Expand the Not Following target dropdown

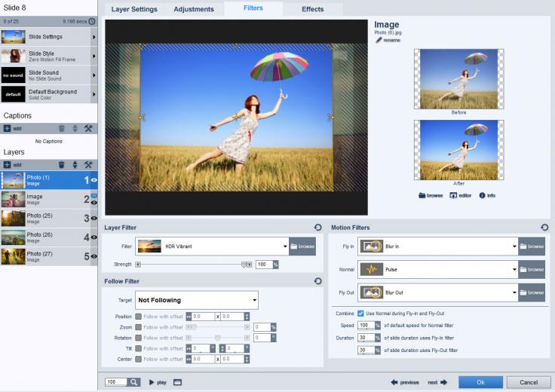pos(253,300)
